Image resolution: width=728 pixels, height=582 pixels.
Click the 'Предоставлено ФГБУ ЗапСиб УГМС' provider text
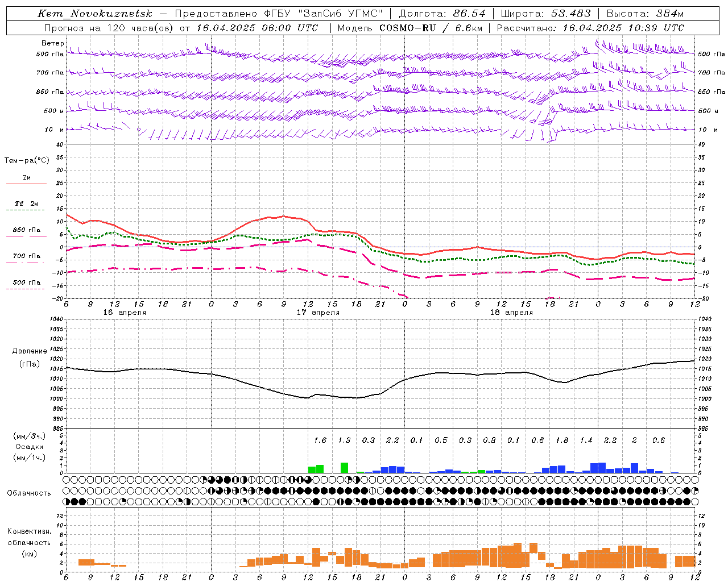click(x=279, y=14)
